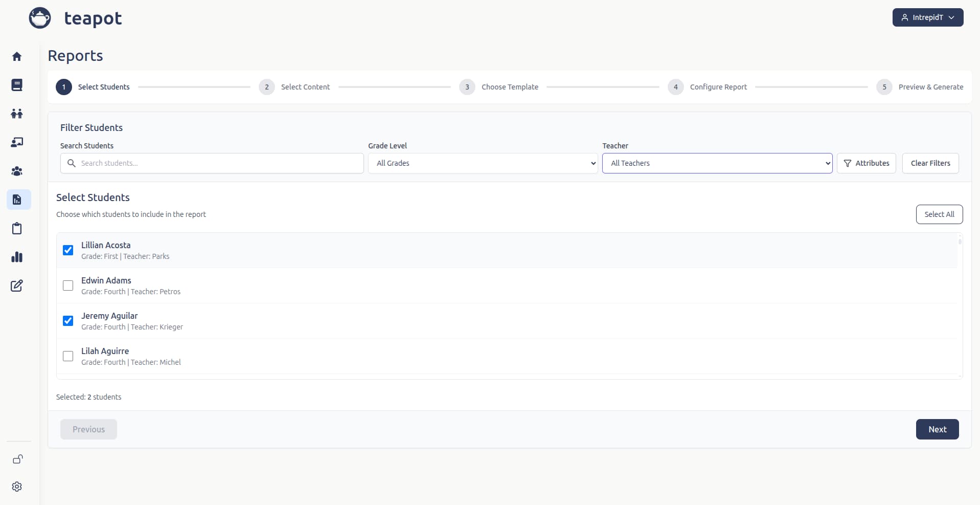Open the gradebook book icon in sidebar
This screenshot has width=980, height=505.
(x=17, y=85)
